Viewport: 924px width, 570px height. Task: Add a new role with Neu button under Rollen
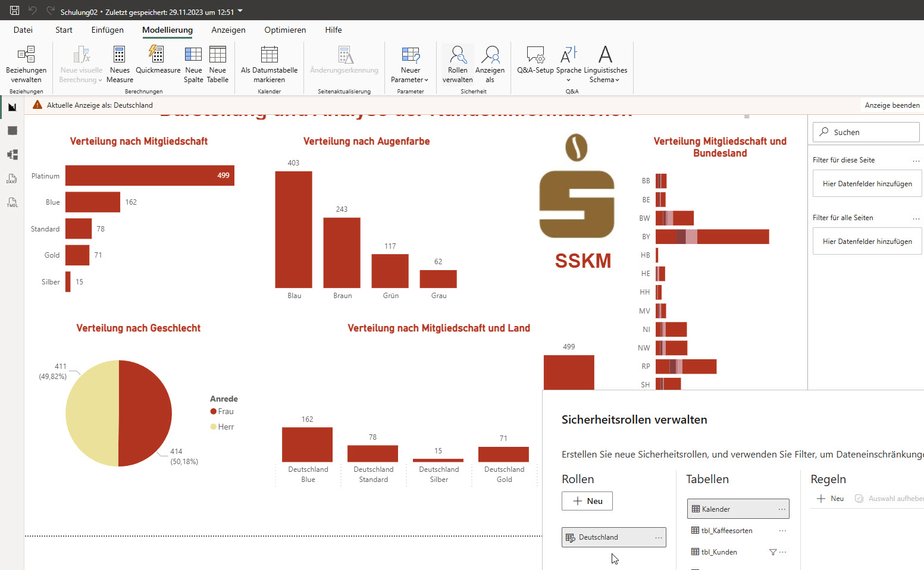[587, 501]
